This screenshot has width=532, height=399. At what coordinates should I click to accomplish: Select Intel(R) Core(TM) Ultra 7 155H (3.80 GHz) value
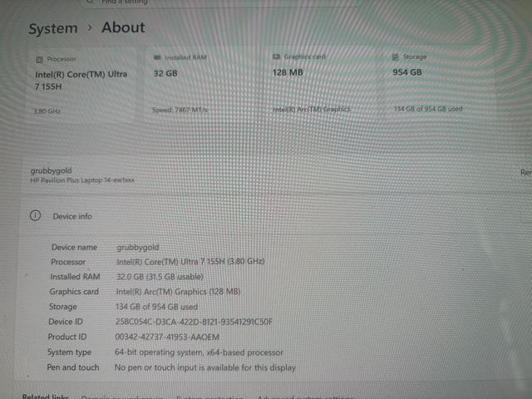tap(190, 262)
